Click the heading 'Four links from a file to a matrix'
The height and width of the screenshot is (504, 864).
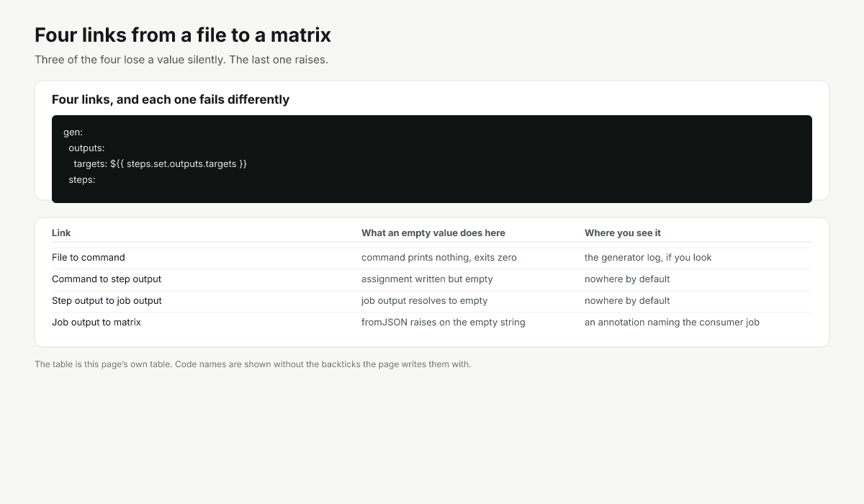pyautogui.click(x=183, y=35)
